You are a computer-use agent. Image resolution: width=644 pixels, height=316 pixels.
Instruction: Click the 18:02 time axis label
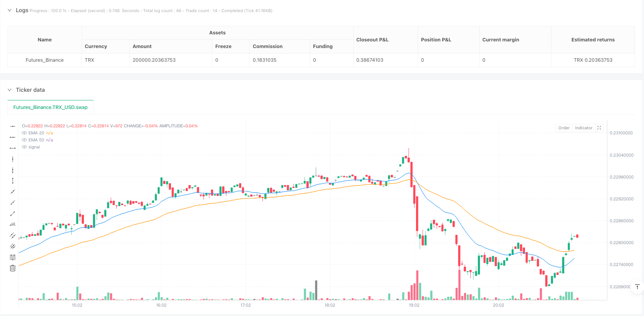click(x=330, y=305)
